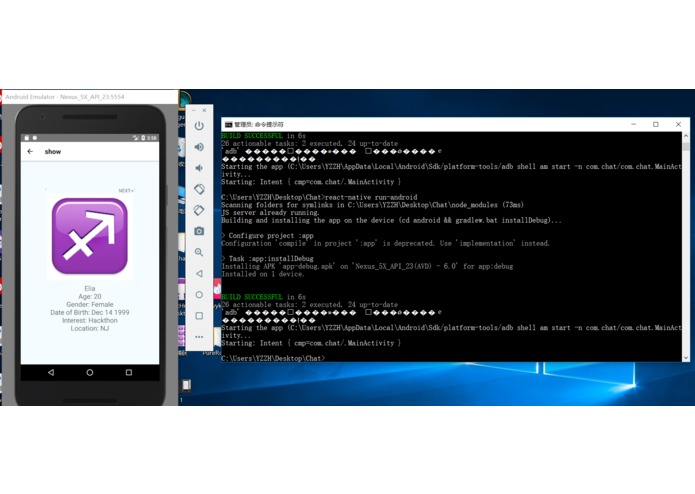Screen dimensions: 695x494
Task: Click '> Task :app:installDebug' line
Action: [267, 258]
